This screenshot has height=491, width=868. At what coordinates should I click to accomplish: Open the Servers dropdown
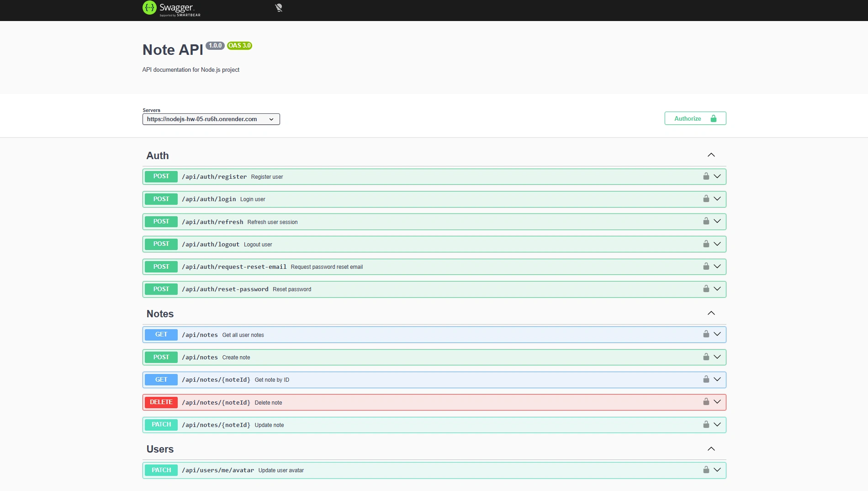click(211, 119)
